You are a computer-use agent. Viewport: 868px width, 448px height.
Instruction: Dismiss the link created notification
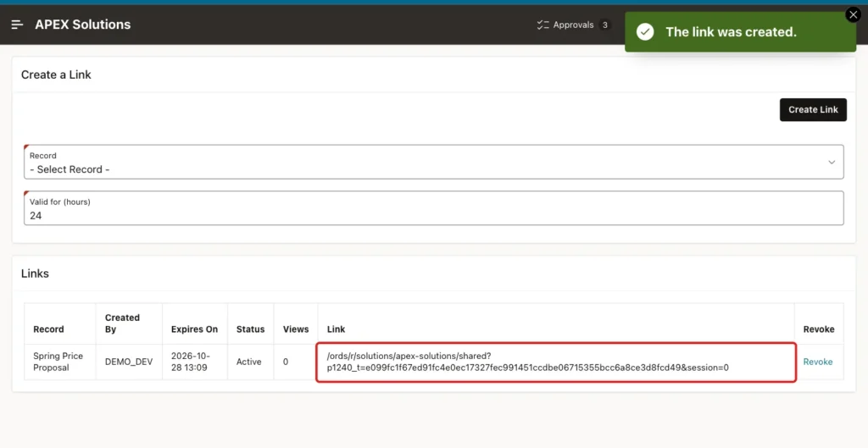(853, 15)
